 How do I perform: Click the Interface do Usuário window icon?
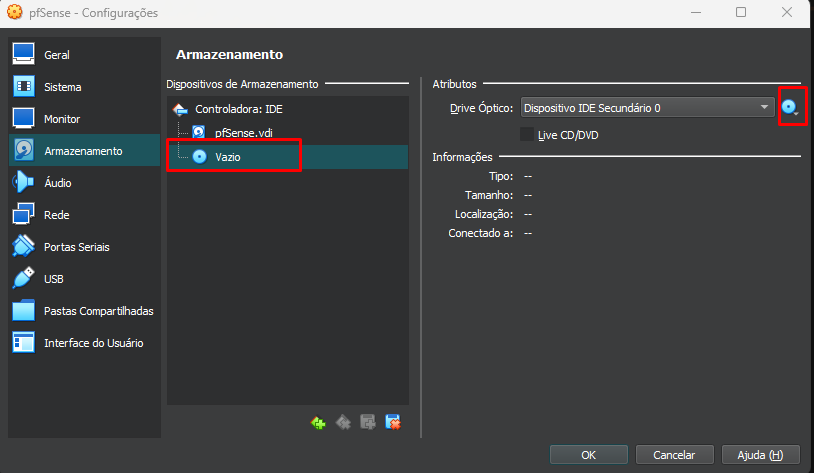pyautogui.click(x=23, y=343)
